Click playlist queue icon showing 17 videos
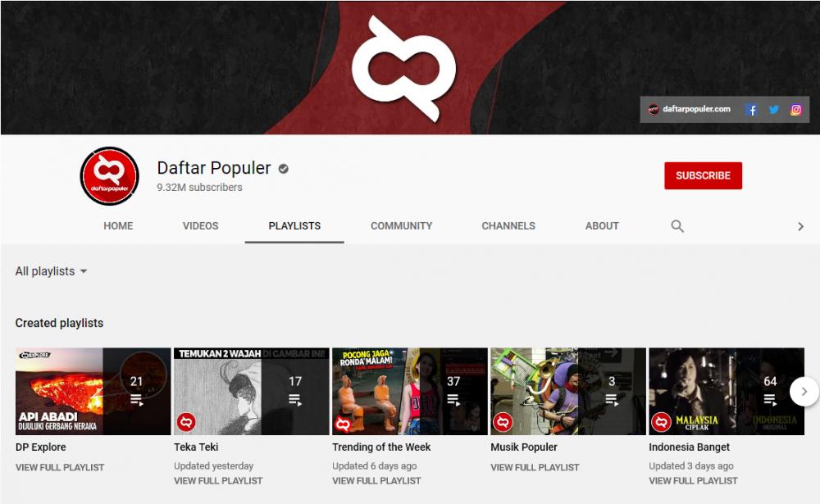 (295, 401)
